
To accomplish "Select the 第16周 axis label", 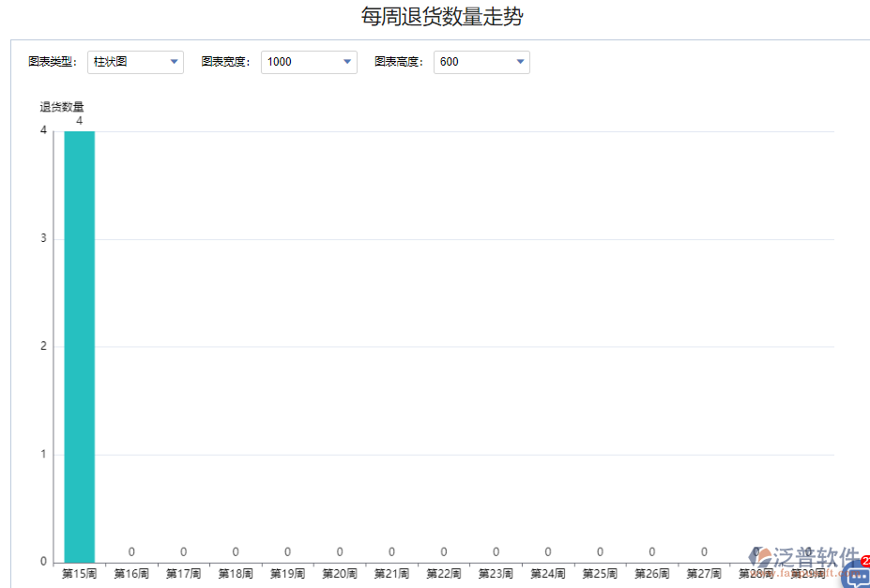I will tap(131, 574).
